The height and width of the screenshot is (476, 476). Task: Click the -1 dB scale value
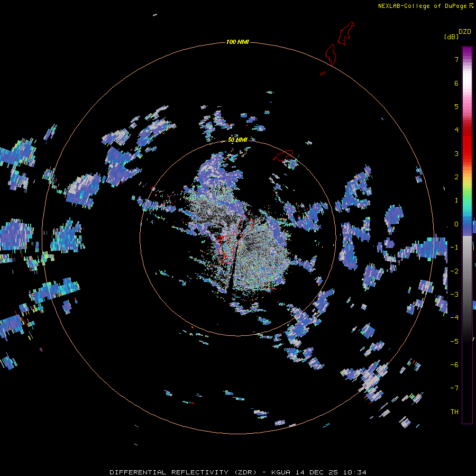click(454, 248)
